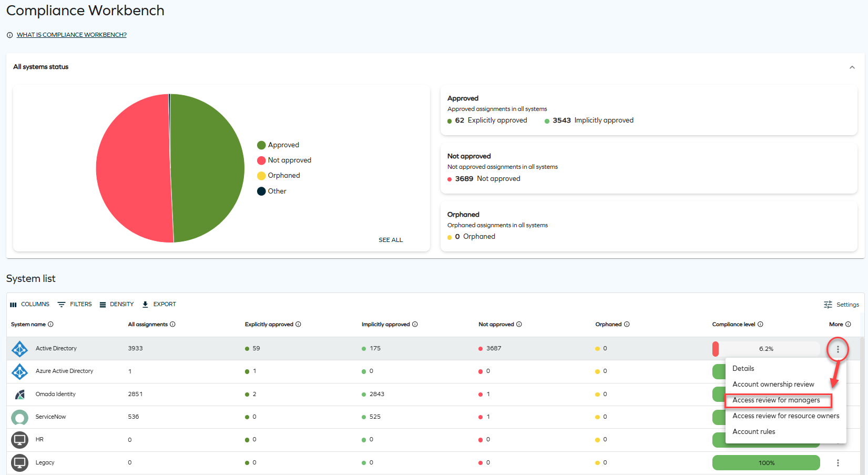Screen dimensions: 868x475
Task: Open the HR system monitor icon
Action: 19,440
